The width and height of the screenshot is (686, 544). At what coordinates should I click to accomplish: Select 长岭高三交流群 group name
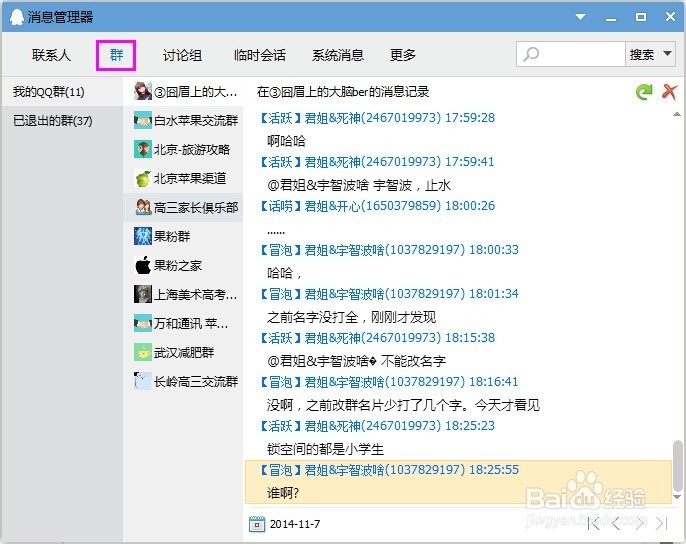click(x=196, y=382)
